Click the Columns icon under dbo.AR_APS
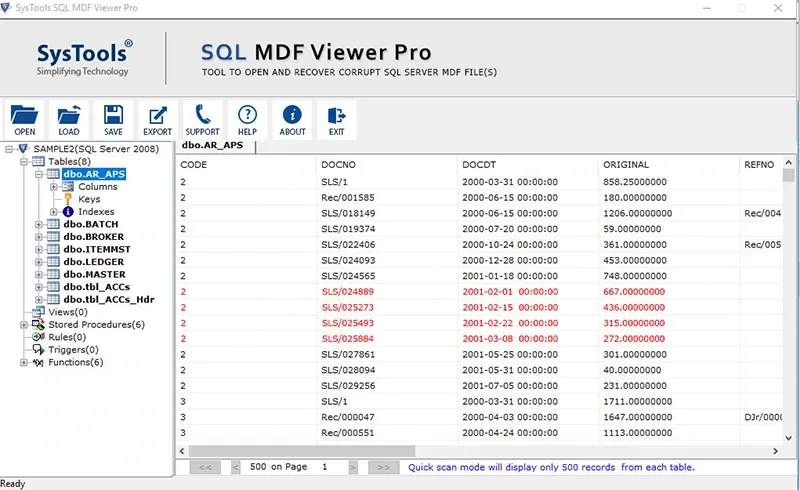Image resolution: width=800 pixels, height=490 pixels. [68, 187]
